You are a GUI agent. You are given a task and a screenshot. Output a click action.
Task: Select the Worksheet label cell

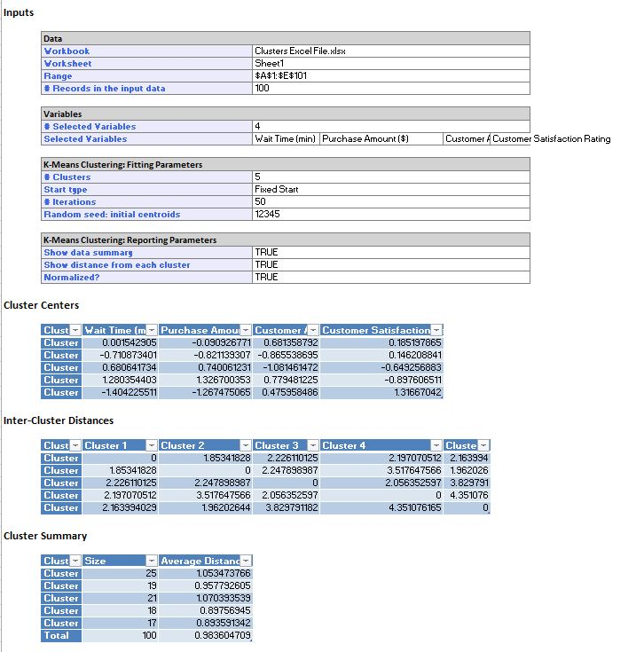(x=146, y=64)
